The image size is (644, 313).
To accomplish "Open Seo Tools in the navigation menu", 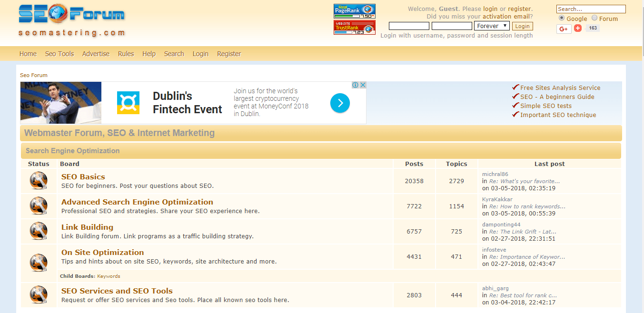I will [x=59, y=54].
